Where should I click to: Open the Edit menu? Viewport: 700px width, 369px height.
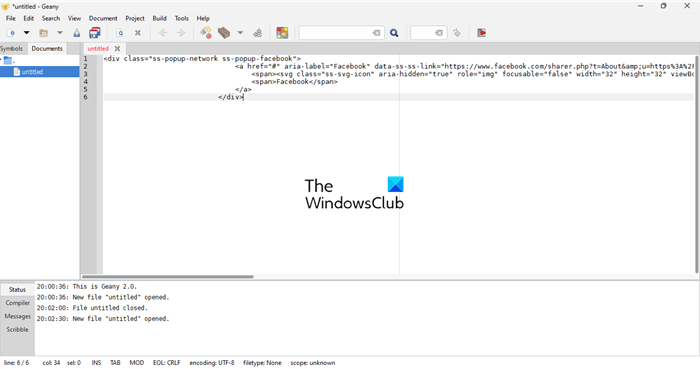tap(29, 18)
